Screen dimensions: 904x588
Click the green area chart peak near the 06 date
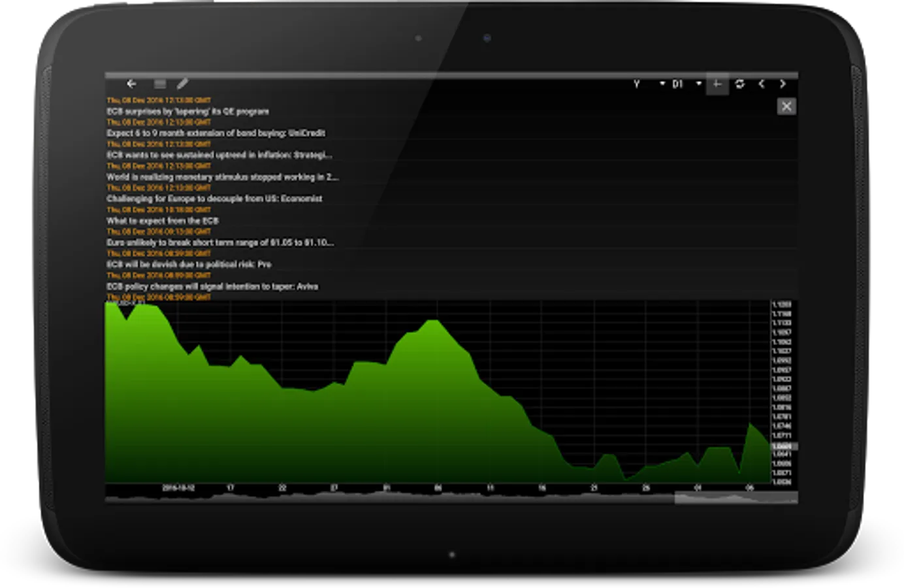point(432,321)
